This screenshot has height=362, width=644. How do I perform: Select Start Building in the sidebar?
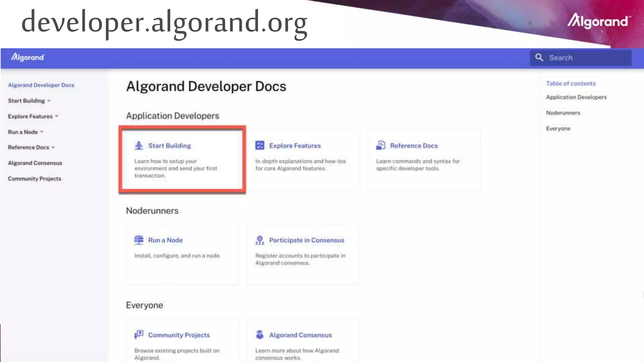click(26, 101)
